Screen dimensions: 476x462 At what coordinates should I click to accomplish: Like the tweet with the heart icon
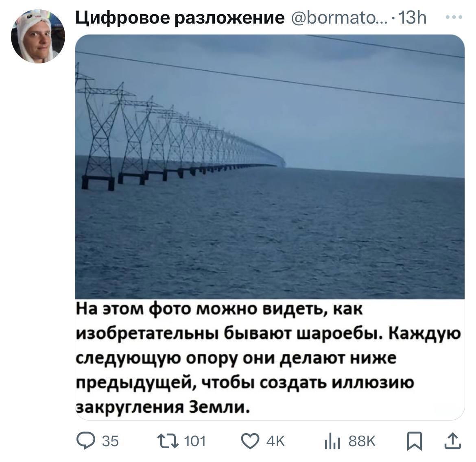250,441
